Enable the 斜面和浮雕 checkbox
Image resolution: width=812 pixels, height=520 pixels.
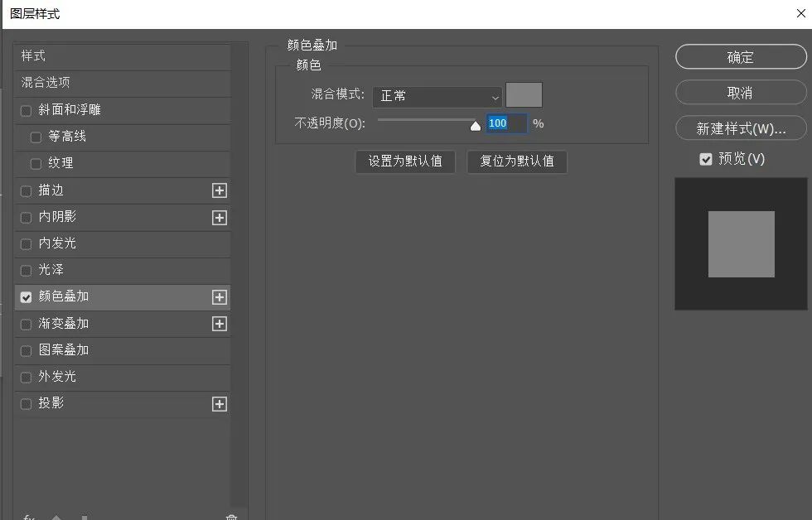pyautogui.click(x=26, y=111)
